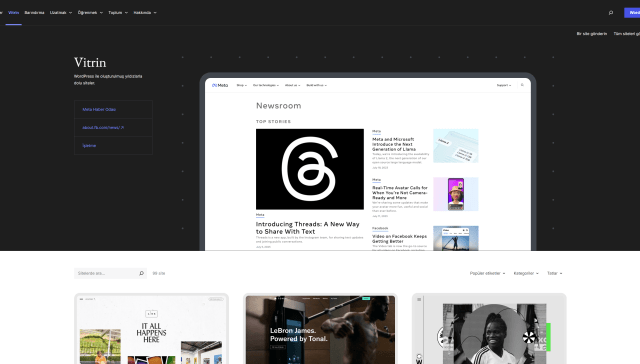Screen dimensions: 640x364
Task: Open the Vitrin menu item
Action: coord(13,13)
